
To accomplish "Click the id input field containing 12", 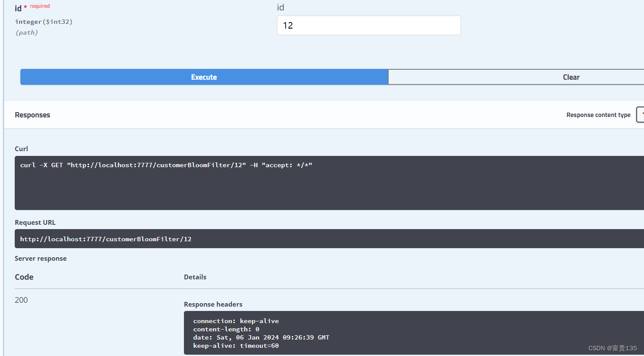I will (369, 26).
